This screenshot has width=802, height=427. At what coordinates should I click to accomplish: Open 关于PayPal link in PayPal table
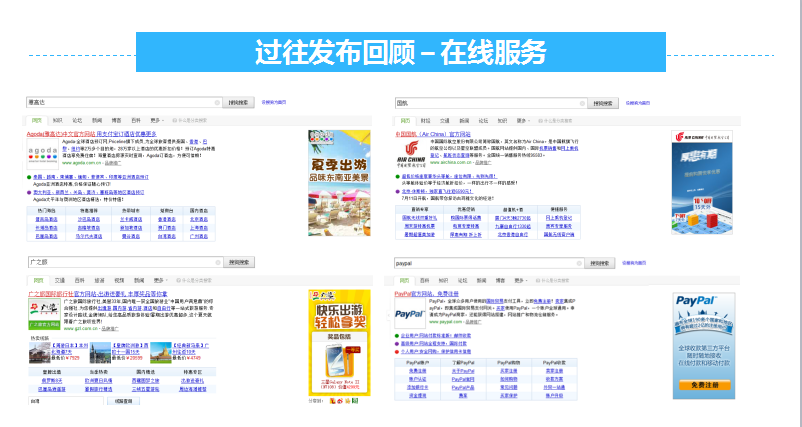[463, 371]
